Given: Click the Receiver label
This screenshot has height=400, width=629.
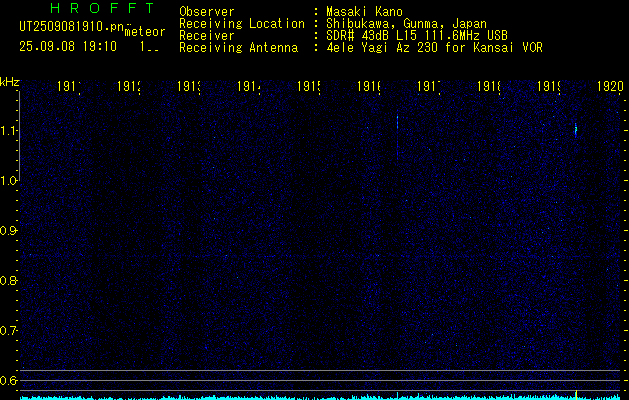Looking at the screenshot, I should pos(207,36).
